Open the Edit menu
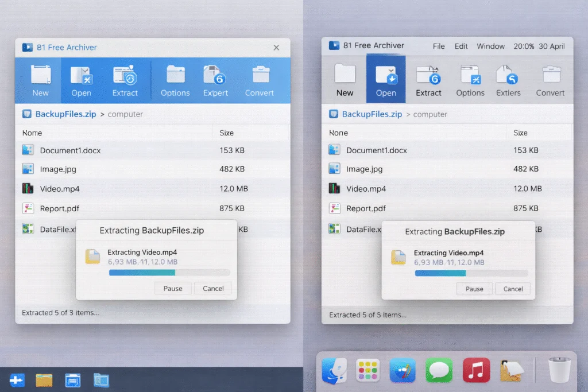 click(461, 46)
